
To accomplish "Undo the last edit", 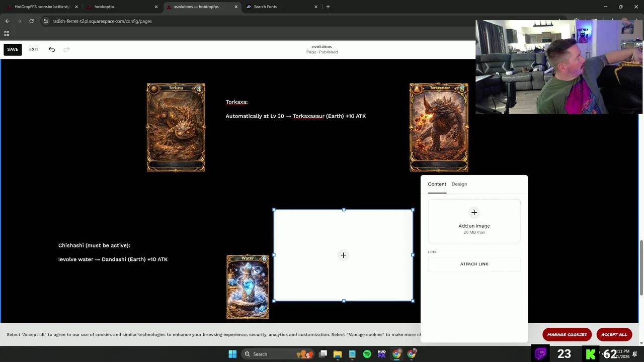I will coord(52,49).
